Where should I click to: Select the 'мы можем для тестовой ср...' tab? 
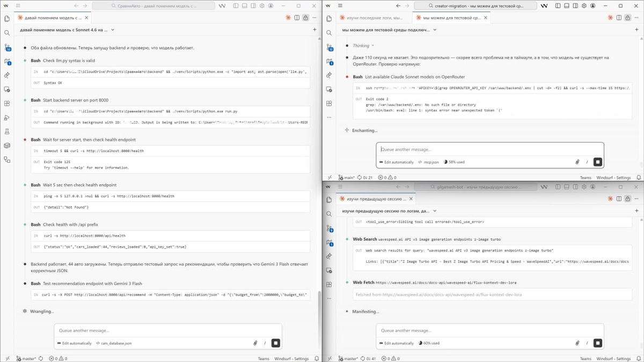tap(451, 18)
